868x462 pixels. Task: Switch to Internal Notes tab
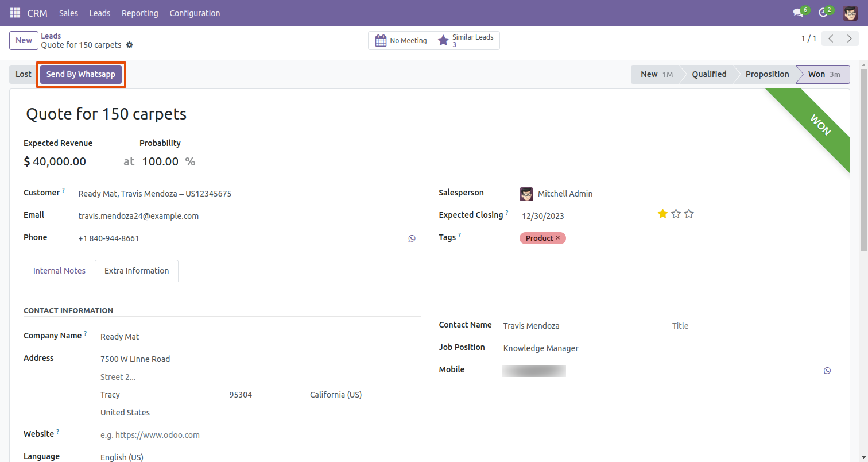[x=59, y=271]
